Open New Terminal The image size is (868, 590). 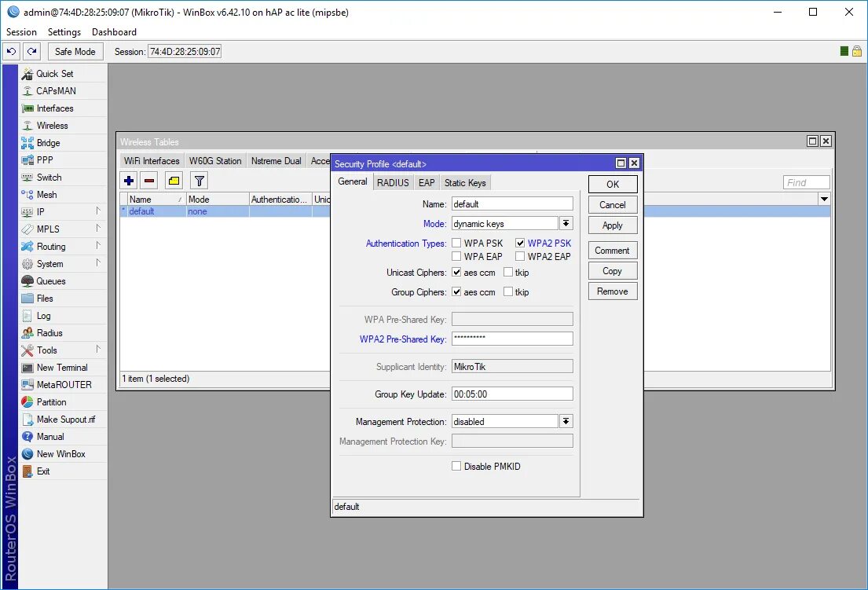coord(62,368)
